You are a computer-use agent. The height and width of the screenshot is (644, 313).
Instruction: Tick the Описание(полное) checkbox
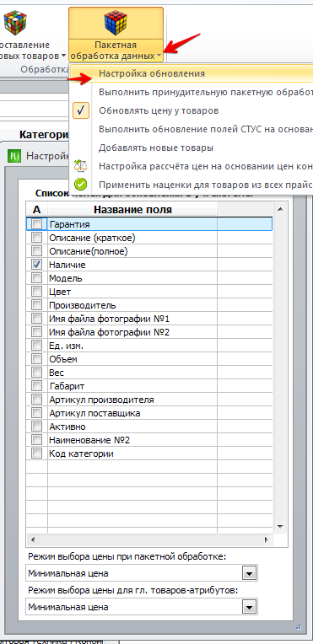click(x=37, y=251)
